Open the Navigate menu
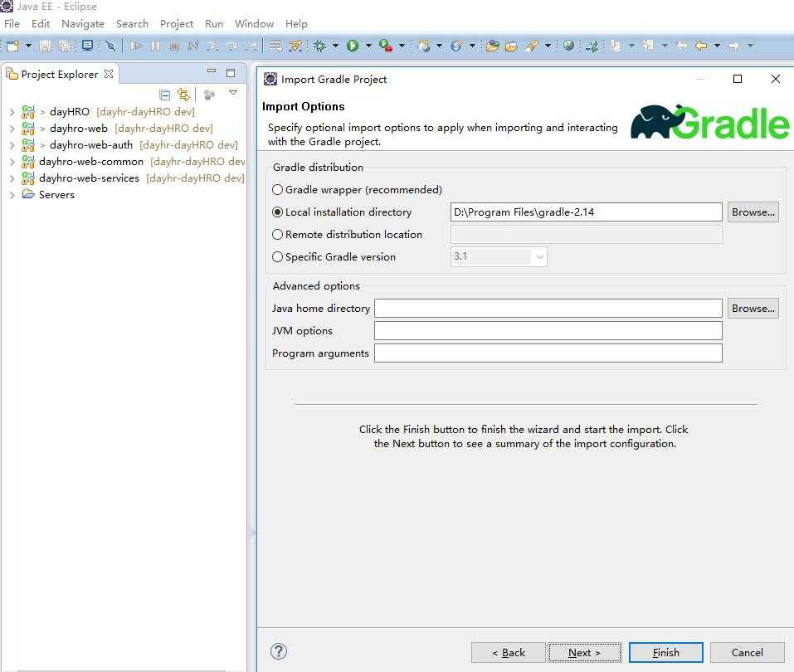 83,24
